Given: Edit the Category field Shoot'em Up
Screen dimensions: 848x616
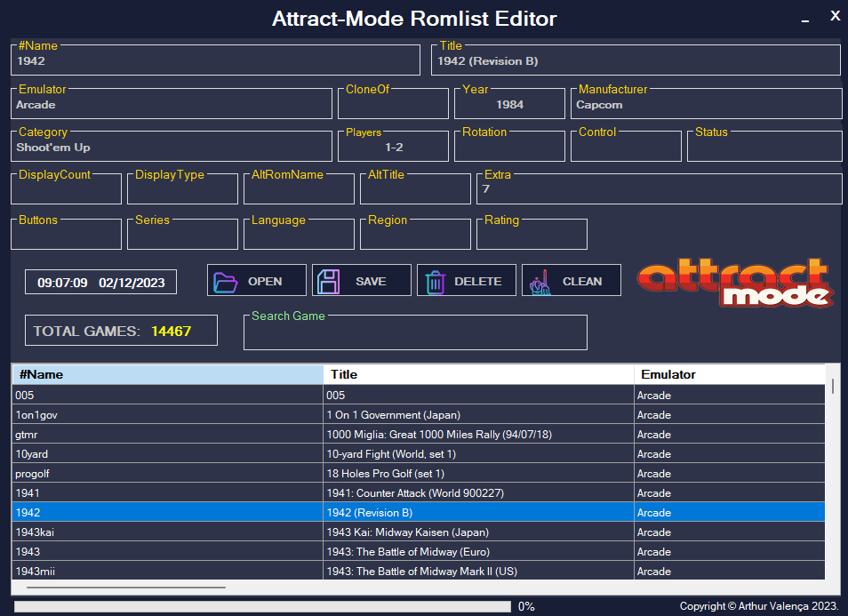Looking at the screenshot, I should [x=172, y=148].
